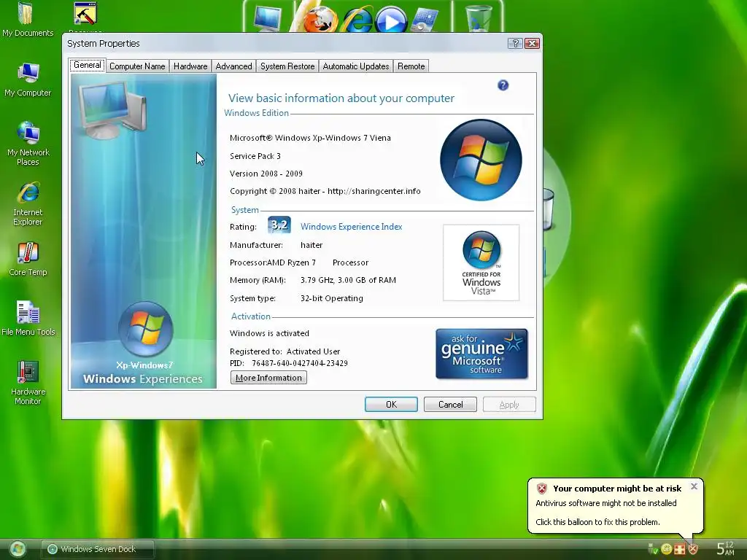Click the 'Version 2008 - 2009' text
The width and height of the screenshot is (747, 560).
(266, 174)
